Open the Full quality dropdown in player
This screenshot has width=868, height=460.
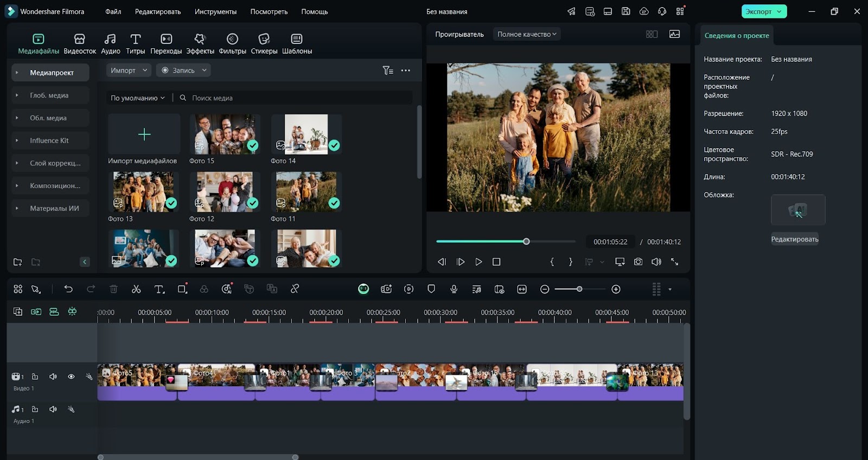click(x=526, y=34)
